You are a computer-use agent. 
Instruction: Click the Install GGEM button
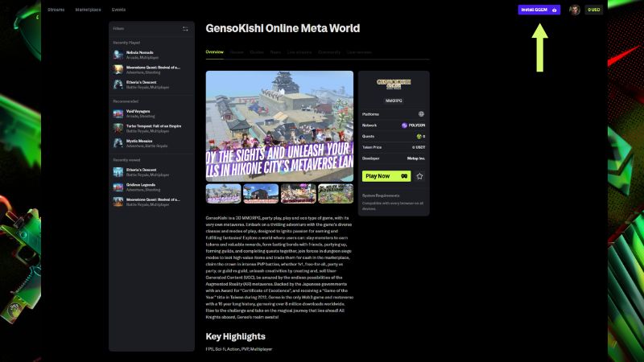pos(539,10)
